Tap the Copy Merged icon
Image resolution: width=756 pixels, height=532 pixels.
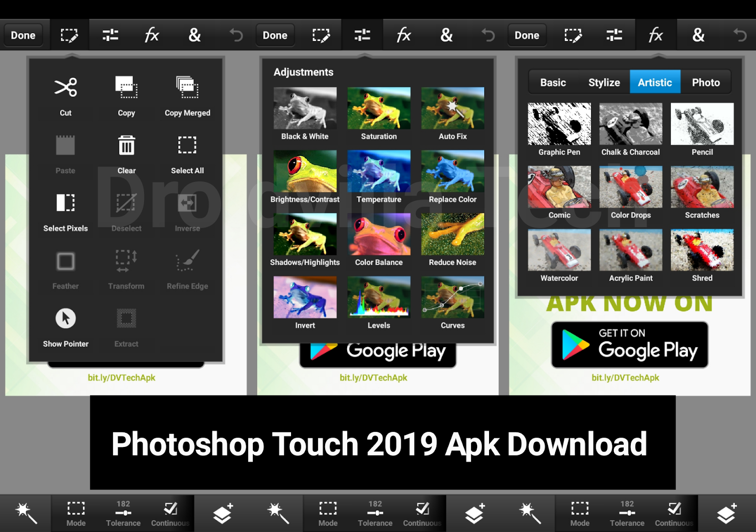tap(187, 87)
